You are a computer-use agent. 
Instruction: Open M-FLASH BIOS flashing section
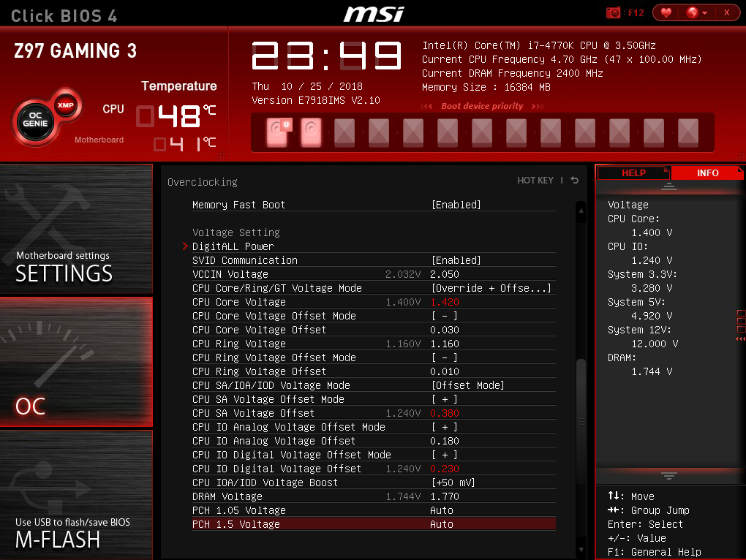pyautogui.click(x=76, y=495)
